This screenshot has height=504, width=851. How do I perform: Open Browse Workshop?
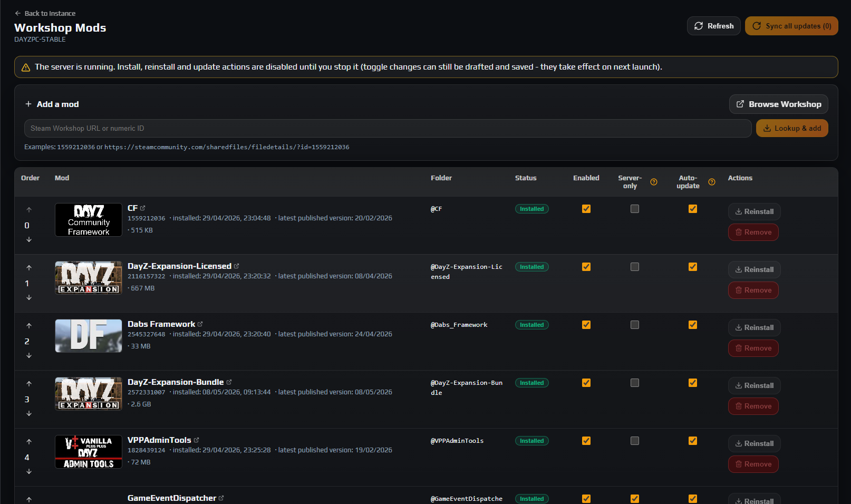point(778,104)
